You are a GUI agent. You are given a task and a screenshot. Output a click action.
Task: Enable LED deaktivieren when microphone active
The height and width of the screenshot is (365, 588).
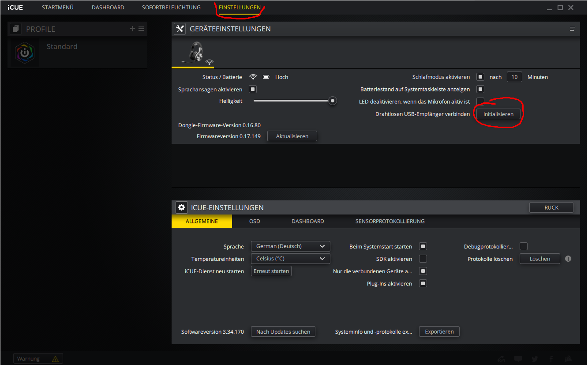pos(480,102)
